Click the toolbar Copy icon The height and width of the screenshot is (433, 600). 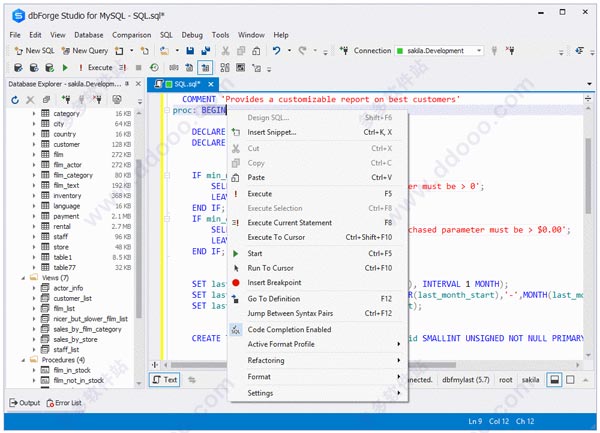(x=241, y=50)
